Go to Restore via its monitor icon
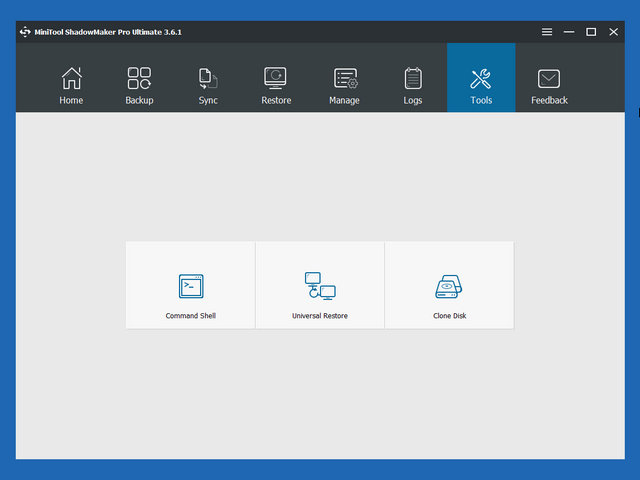This screenshot has width=640, height=480. [276, 78]
